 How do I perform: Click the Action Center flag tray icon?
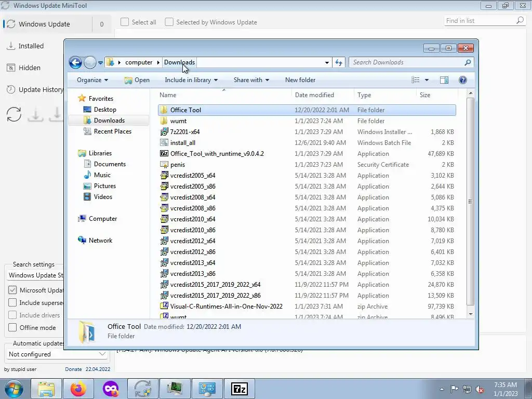(454, 390)
